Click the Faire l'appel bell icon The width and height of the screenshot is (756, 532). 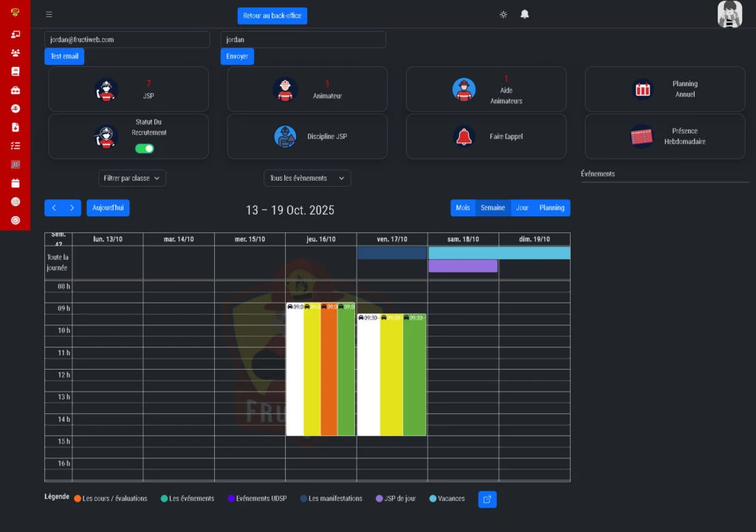[x=464, y=137]
